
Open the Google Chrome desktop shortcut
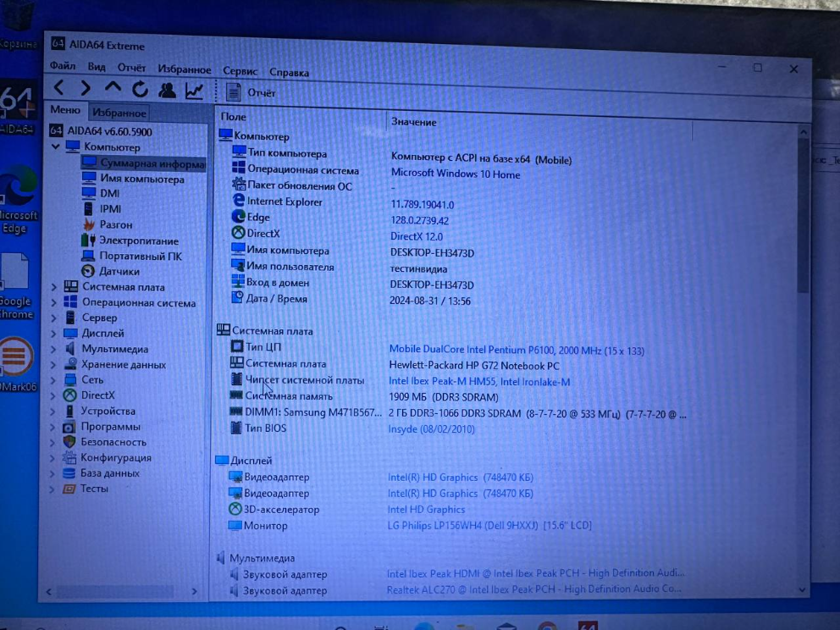(15, 286)
